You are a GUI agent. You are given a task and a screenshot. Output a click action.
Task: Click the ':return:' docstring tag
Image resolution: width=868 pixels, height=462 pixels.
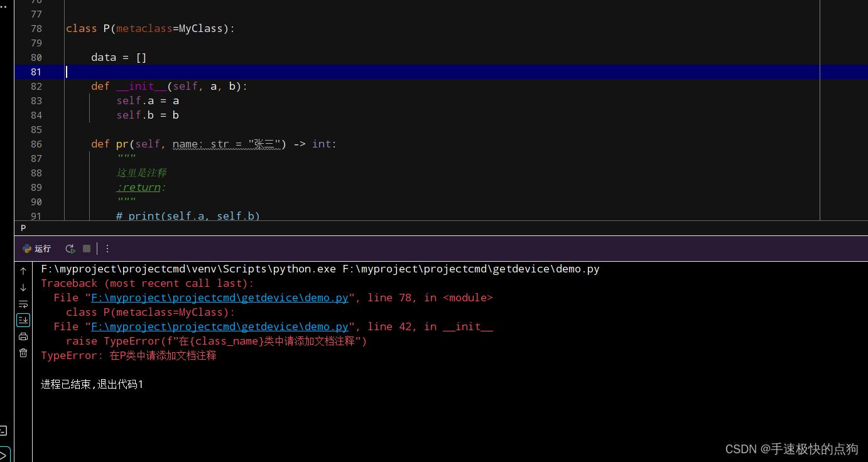[141, 188]
